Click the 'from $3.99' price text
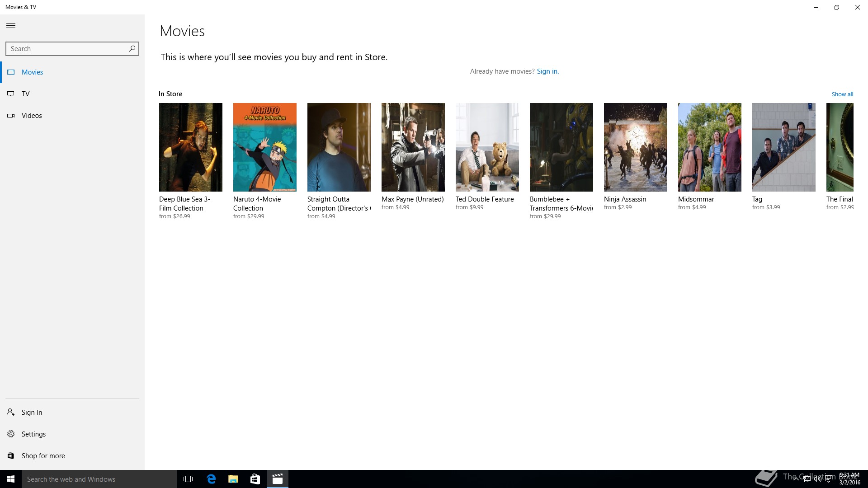868x488 pixels. pos(766,207)
